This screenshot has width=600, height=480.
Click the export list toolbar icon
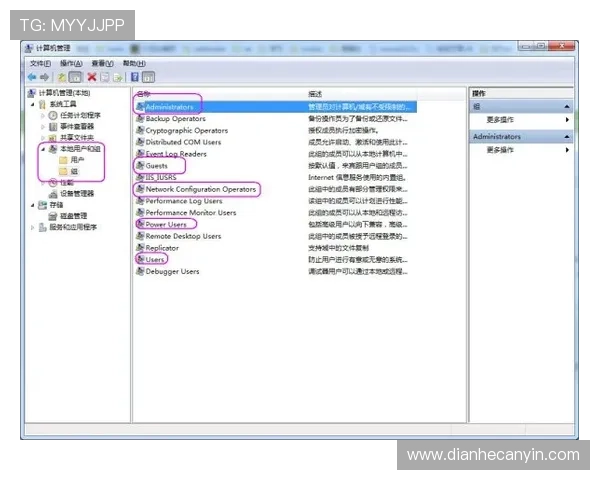118,77
